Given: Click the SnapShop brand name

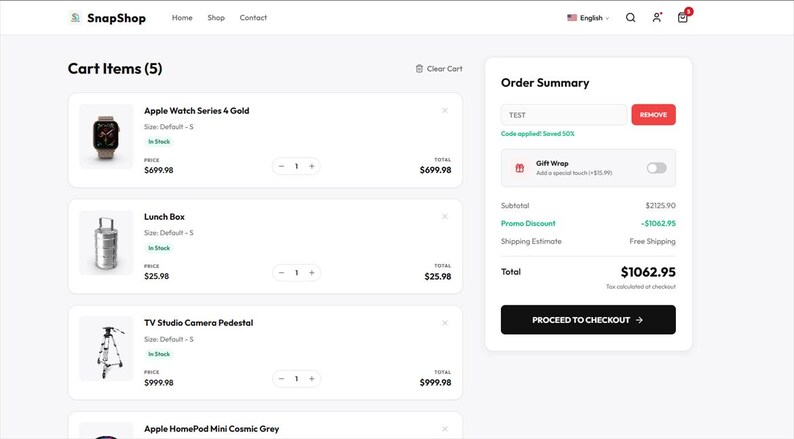Looking at the screenshot, I should [116, 18].
